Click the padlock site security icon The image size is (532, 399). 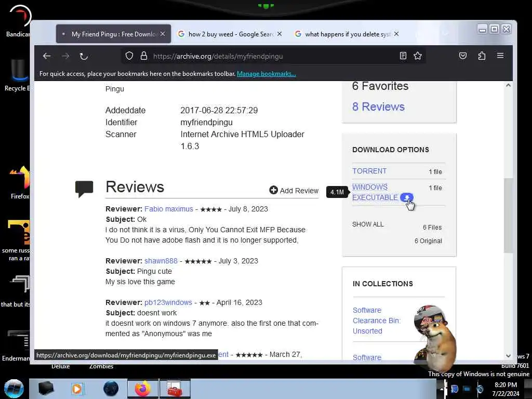143,56
